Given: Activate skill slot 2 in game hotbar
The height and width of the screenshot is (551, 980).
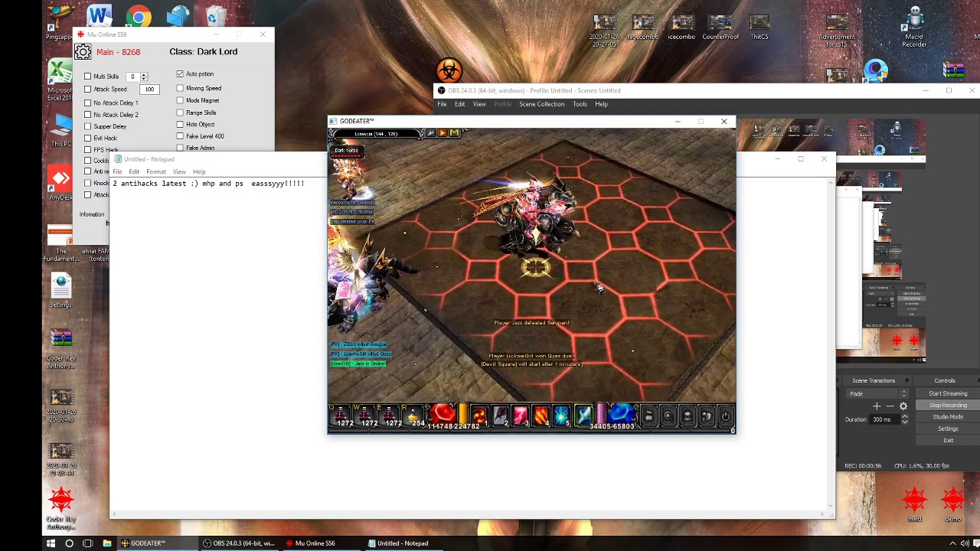Looking at the screenshot, I should [500, 416].
